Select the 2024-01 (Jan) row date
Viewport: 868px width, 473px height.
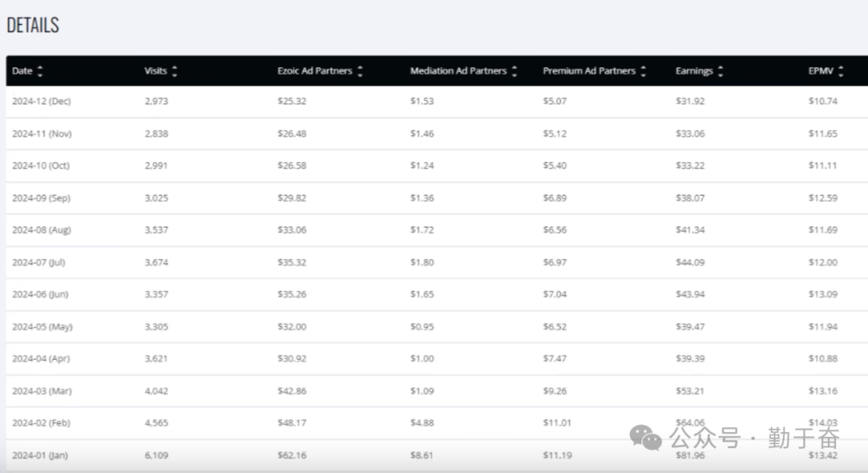(39, 455)
